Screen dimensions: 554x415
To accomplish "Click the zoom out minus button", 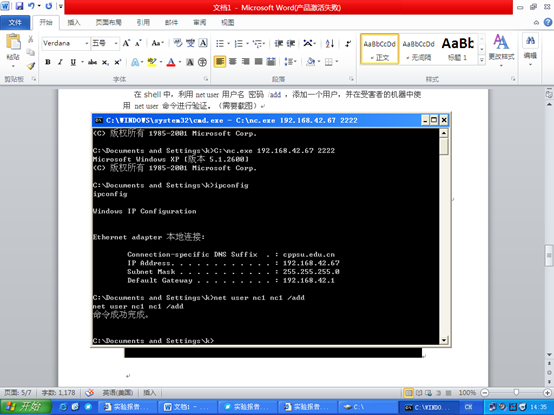I will [x=485, y=392].
